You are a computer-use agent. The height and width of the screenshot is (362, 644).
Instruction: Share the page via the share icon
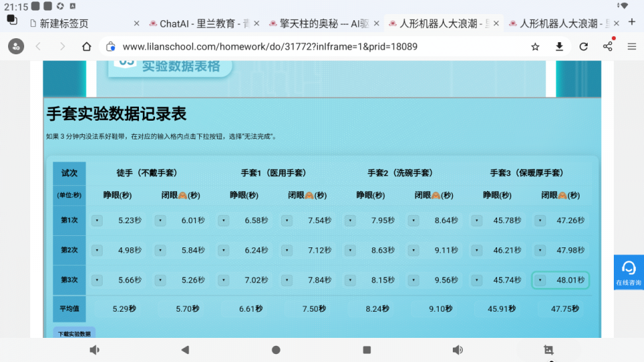608,46
